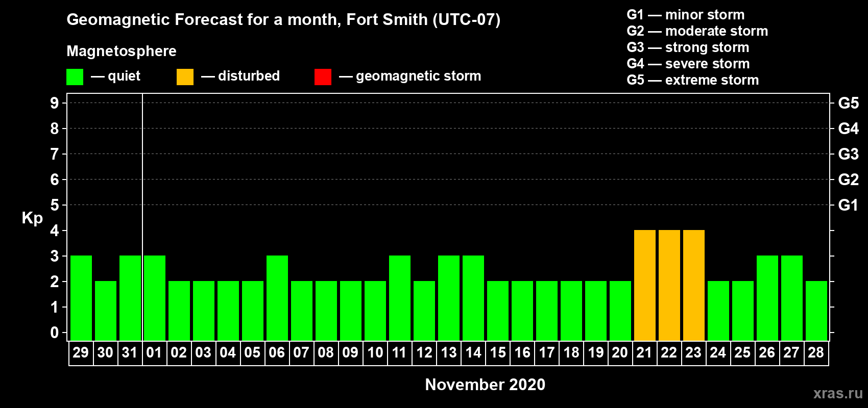This screenshot has height=408, width=868.
Task: Select the orange bar for day 21
Action: pos(644,285)
